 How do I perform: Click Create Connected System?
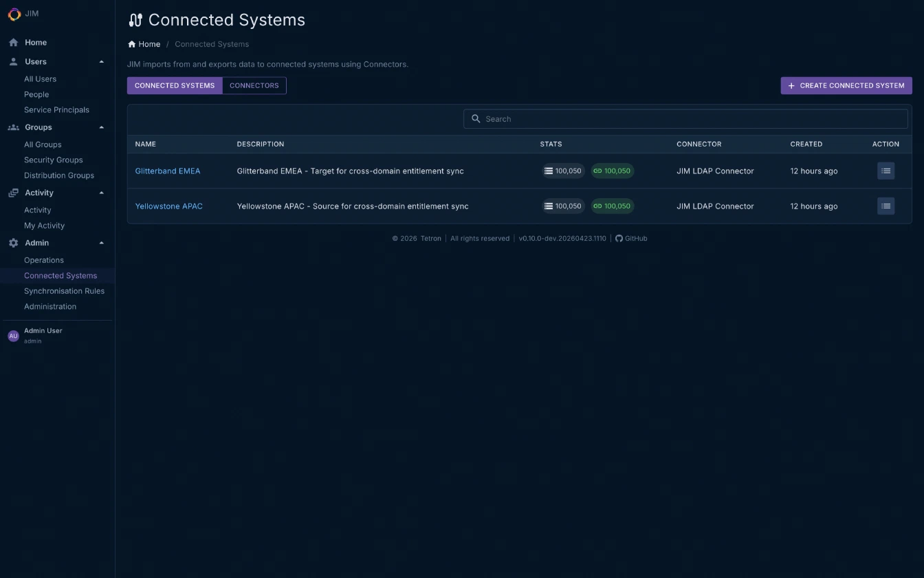point(846,85)
